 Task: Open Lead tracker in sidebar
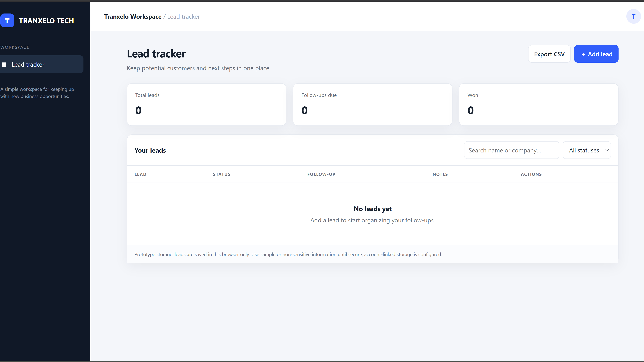pos(42,64)
